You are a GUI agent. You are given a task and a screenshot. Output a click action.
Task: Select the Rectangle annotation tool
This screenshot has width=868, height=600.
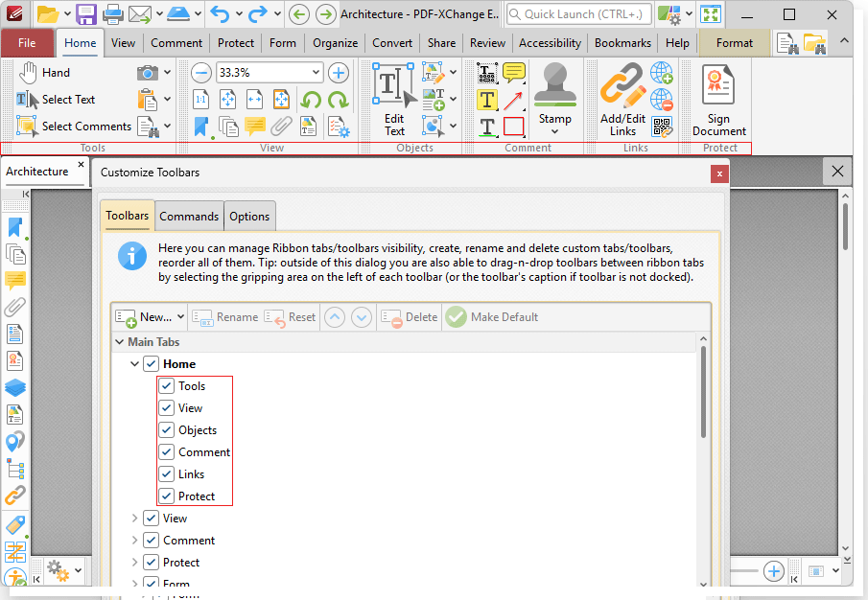[514, 127]
